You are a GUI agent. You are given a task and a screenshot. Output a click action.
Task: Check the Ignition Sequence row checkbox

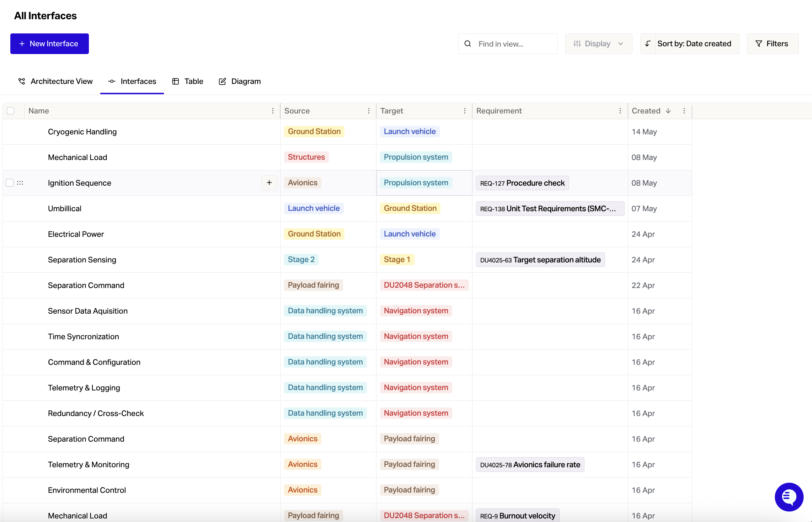pos(10,183)
